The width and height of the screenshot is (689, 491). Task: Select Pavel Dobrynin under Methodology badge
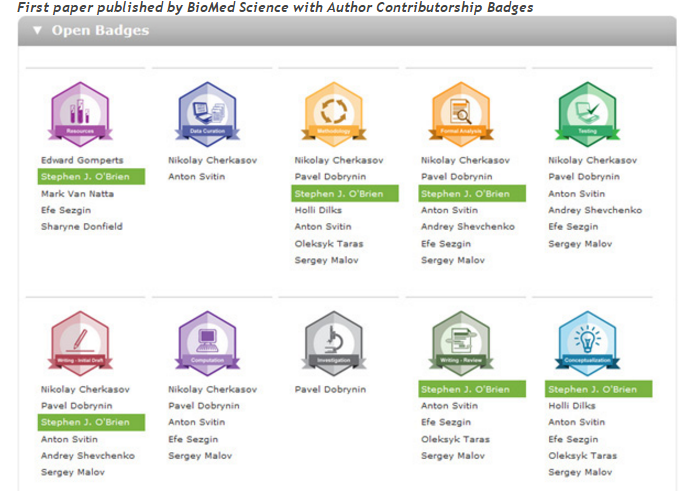point(330,176)
